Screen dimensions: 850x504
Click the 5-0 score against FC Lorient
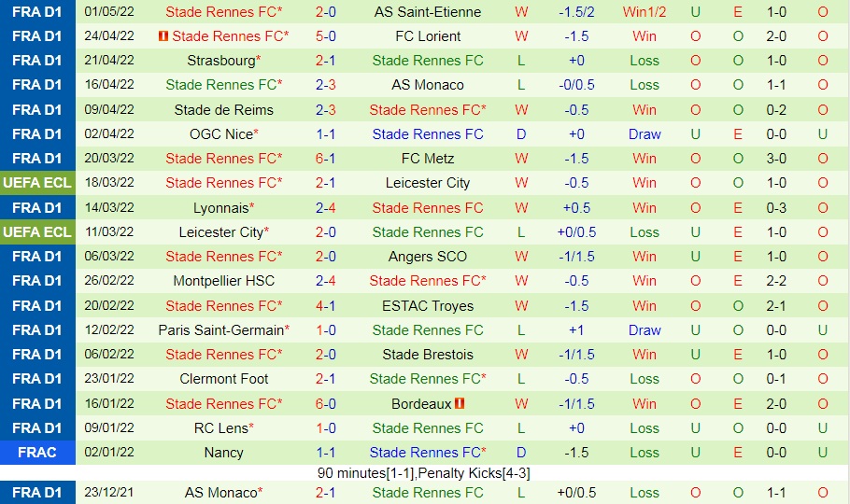coord(325,36)
